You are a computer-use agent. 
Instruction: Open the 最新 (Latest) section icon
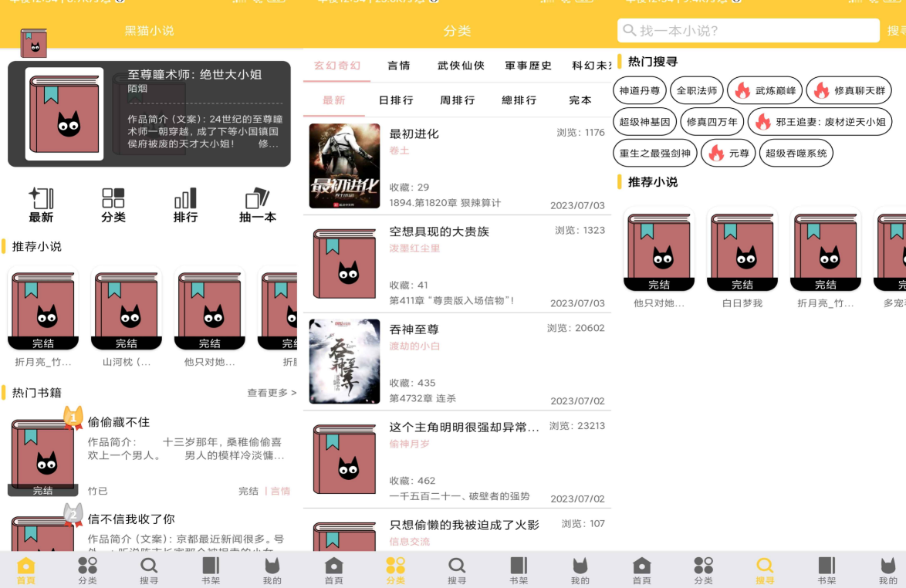point(41,204)
